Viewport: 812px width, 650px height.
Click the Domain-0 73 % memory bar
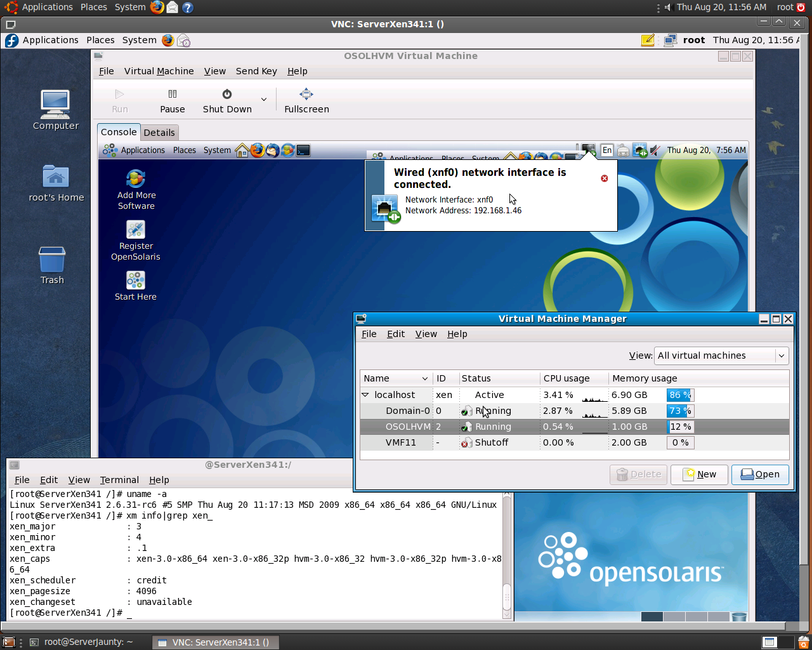tap(680, 411)
